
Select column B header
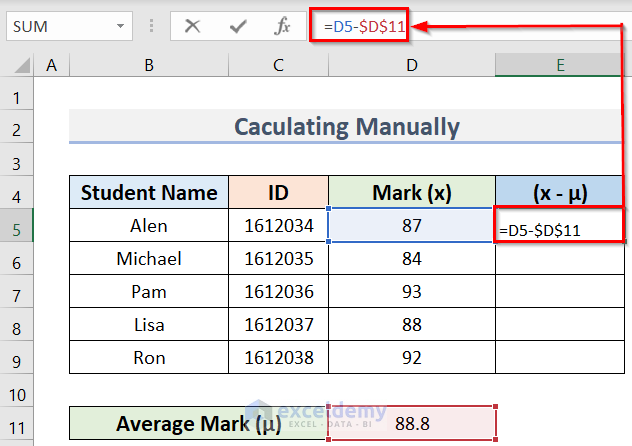pyautogui.click(x=148, y=66)
